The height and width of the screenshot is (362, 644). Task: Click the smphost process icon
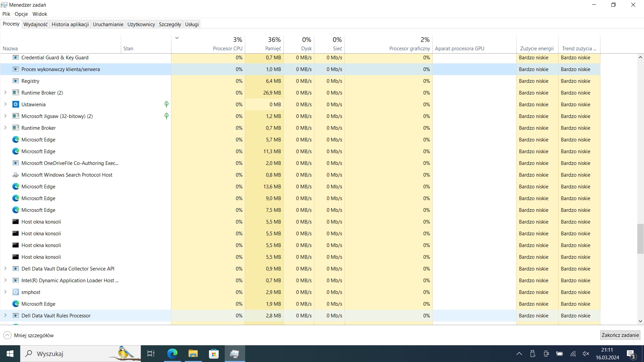click(x=15, y=292)
